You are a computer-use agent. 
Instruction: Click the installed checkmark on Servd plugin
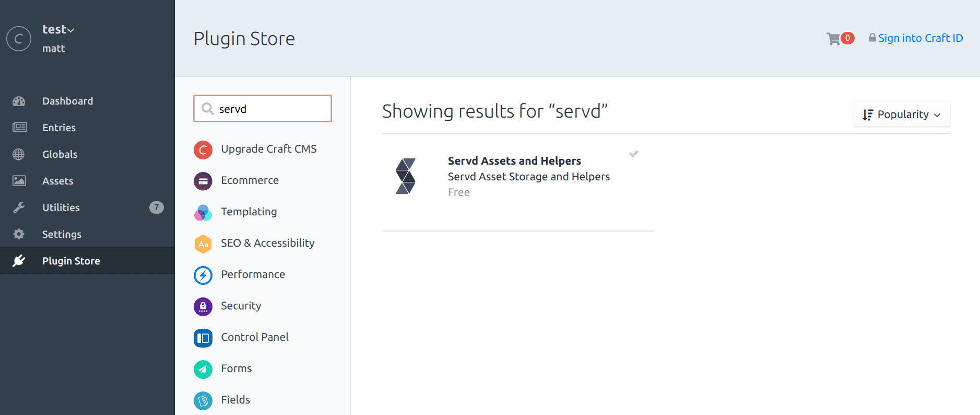634,154
